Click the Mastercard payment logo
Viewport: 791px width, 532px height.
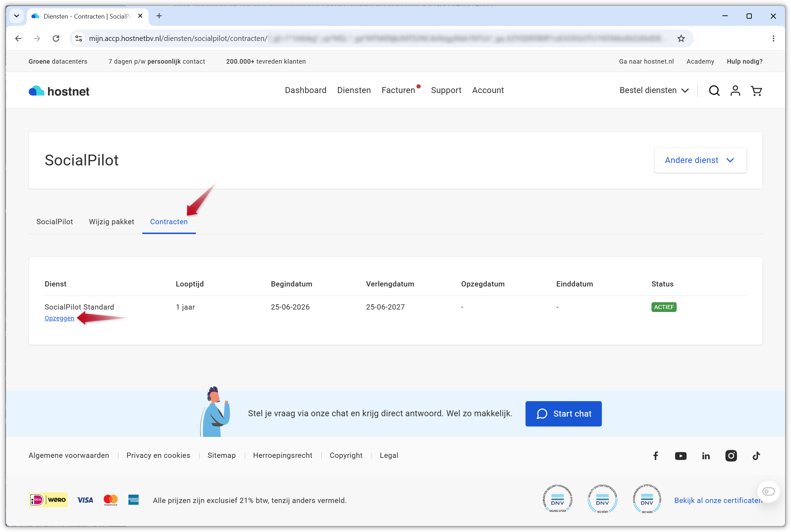tap(111, 500)
